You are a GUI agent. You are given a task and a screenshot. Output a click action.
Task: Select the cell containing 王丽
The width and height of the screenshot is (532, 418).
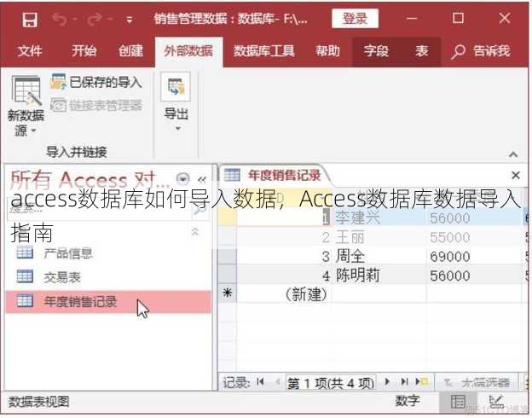(379, 237)
